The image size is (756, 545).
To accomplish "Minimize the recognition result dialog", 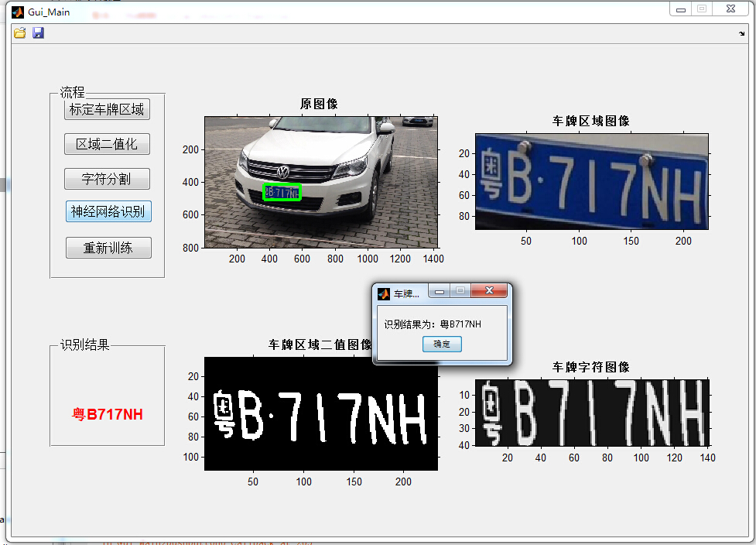I will pyautogui.click(x=440, y=291).
